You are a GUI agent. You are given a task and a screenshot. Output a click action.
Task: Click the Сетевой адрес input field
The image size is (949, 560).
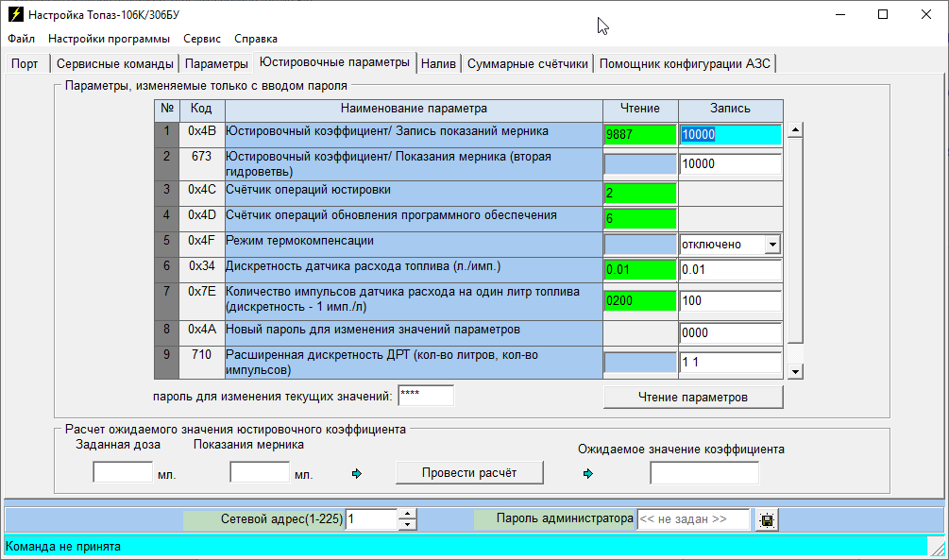372,519
